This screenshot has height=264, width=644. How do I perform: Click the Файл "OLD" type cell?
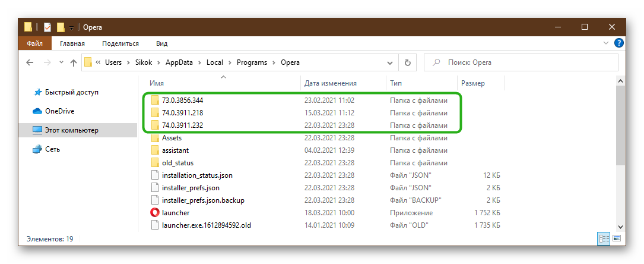(409, 225)
